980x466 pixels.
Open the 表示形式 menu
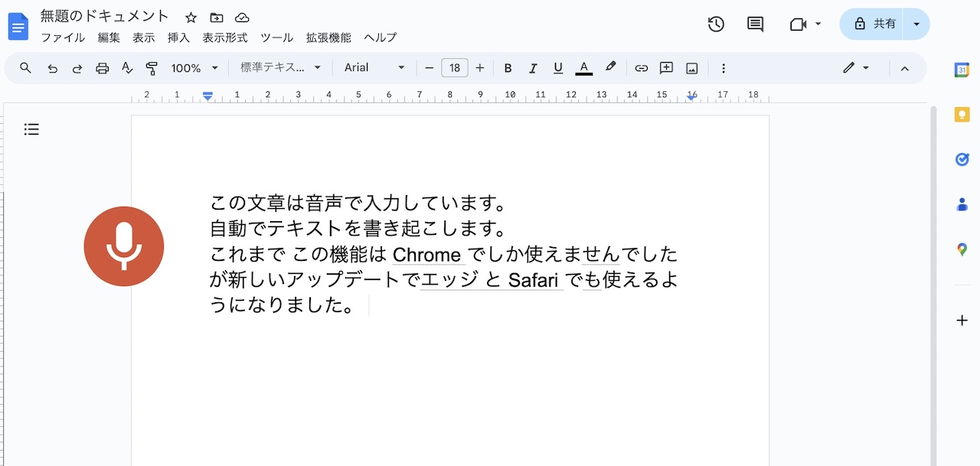click(225, 37)
